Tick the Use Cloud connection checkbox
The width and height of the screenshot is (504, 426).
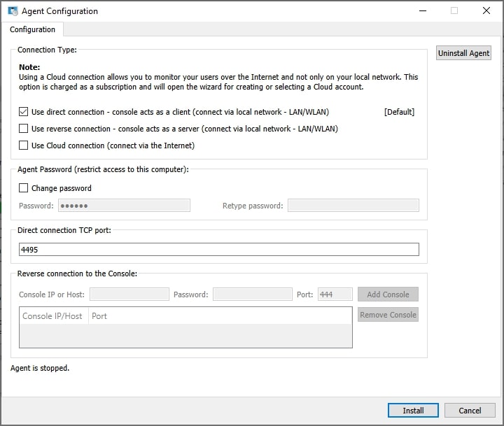click(x=24, y=145)
